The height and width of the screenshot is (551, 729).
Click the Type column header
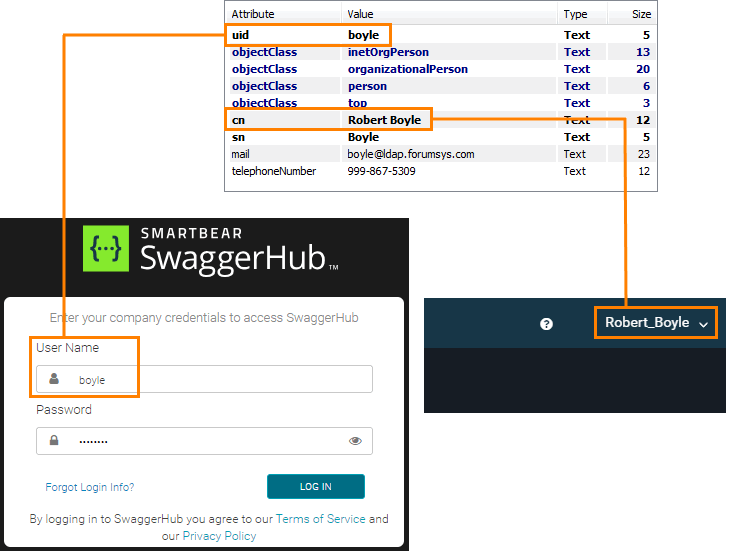coord(576,14)
